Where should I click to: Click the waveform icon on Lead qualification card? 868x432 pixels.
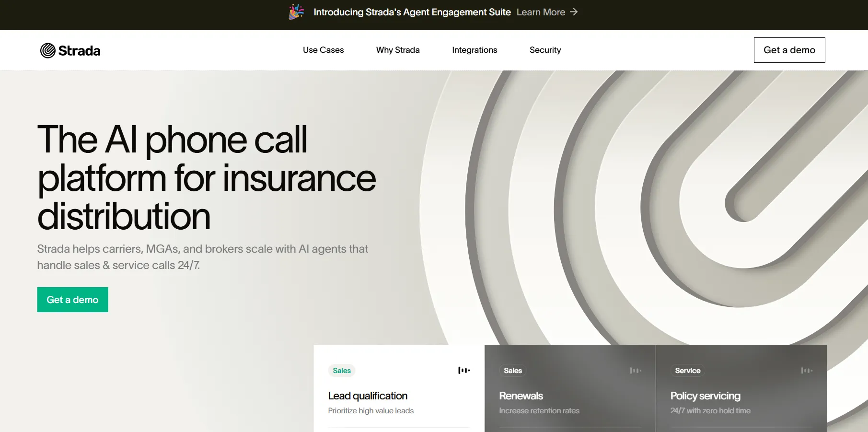point(464,370)
